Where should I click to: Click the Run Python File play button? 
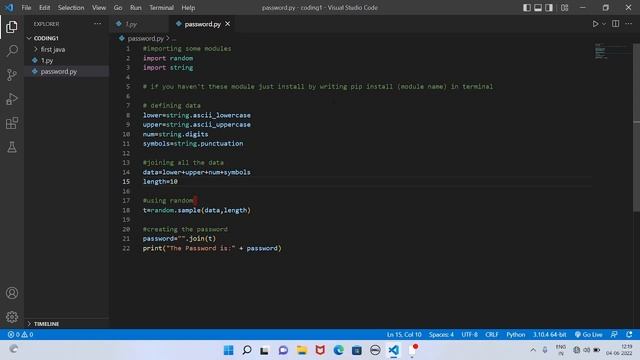[595, 24]
